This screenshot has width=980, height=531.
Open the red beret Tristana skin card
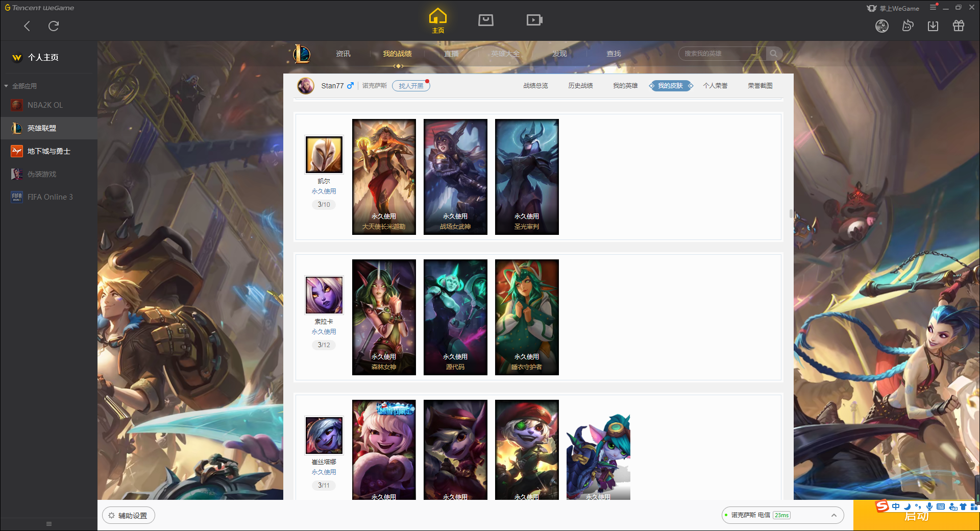tap(527, 450)
